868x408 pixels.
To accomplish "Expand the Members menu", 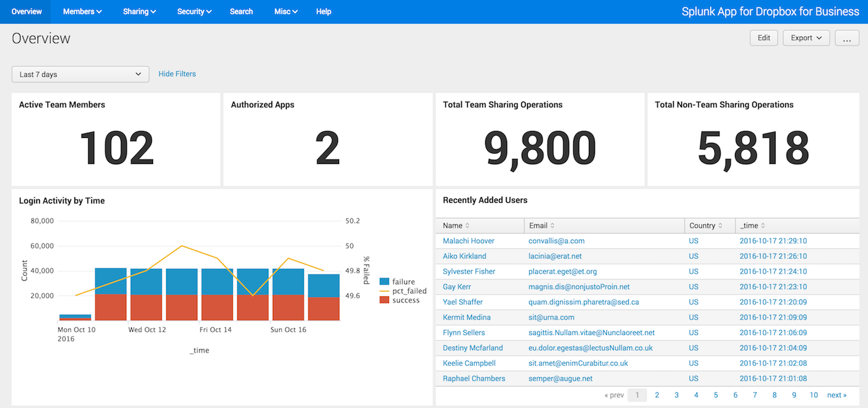I will coord(82,11).
